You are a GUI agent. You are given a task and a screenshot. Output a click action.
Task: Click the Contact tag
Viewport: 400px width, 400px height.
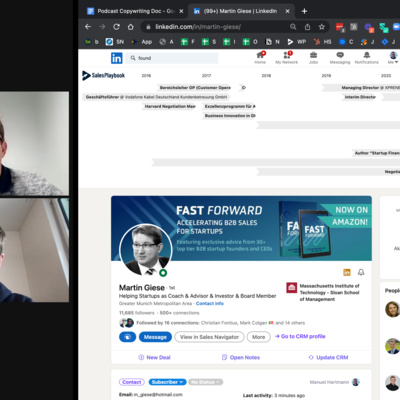tap(132, 382)
